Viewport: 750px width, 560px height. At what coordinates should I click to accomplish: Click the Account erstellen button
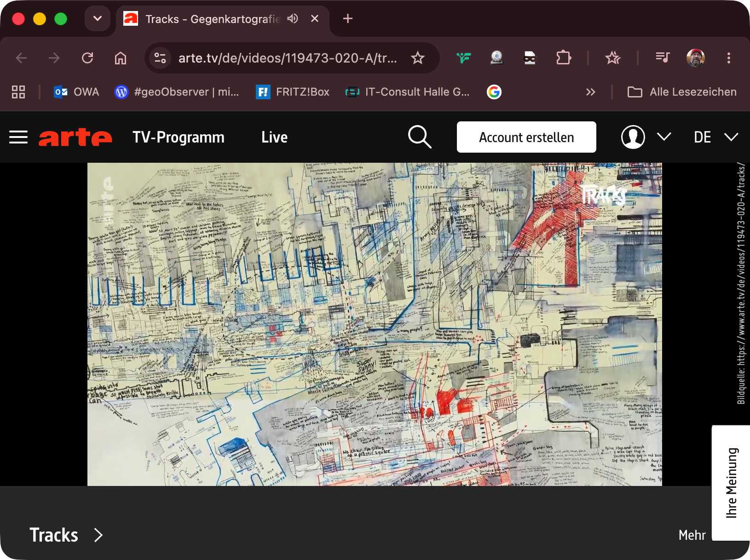[526, 137]
